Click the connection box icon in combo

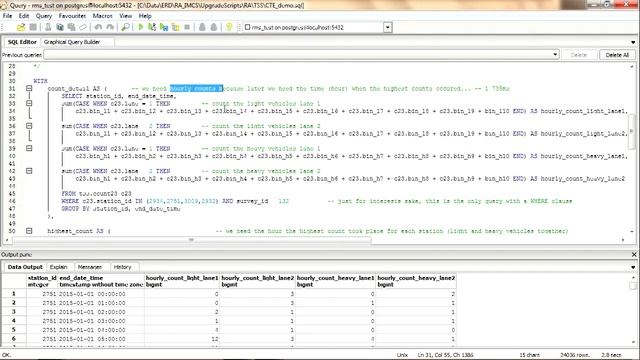[247, 27]
